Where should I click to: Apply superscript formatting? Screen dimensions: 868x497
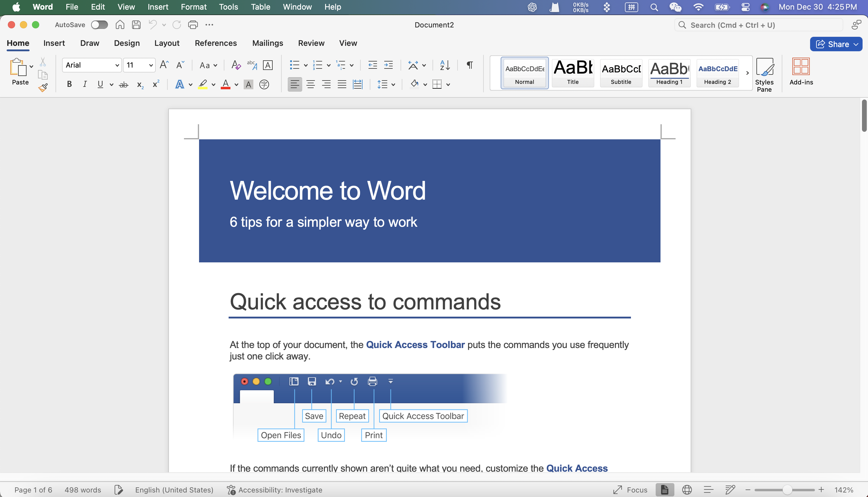156,84
